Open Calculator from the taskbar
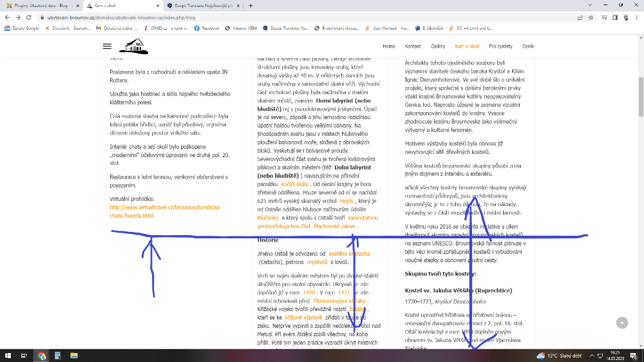Viewport: 644px width, 362px height. 57,356
